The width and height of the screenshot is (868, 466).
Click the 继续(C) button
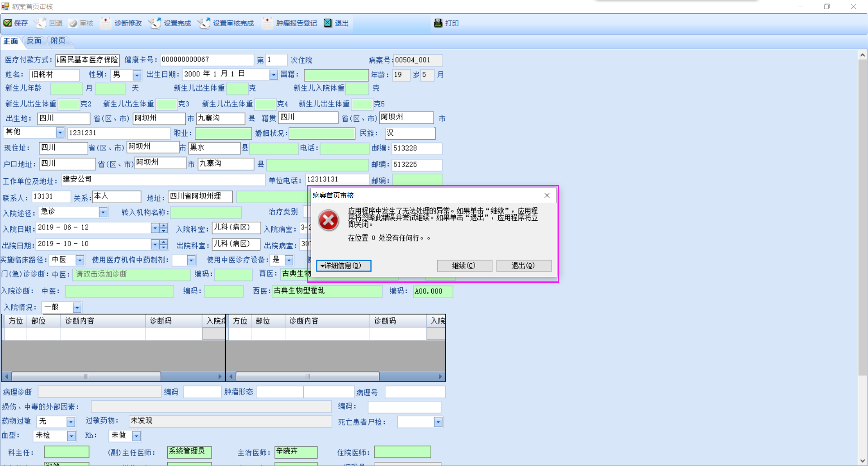point(464,266)
